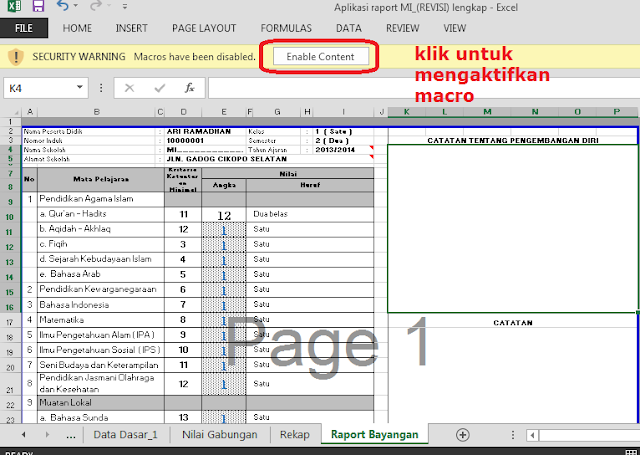Click Enable Content to activate macros
The height and width of the screenshot is (455, 640).
(x=320, y=57)
